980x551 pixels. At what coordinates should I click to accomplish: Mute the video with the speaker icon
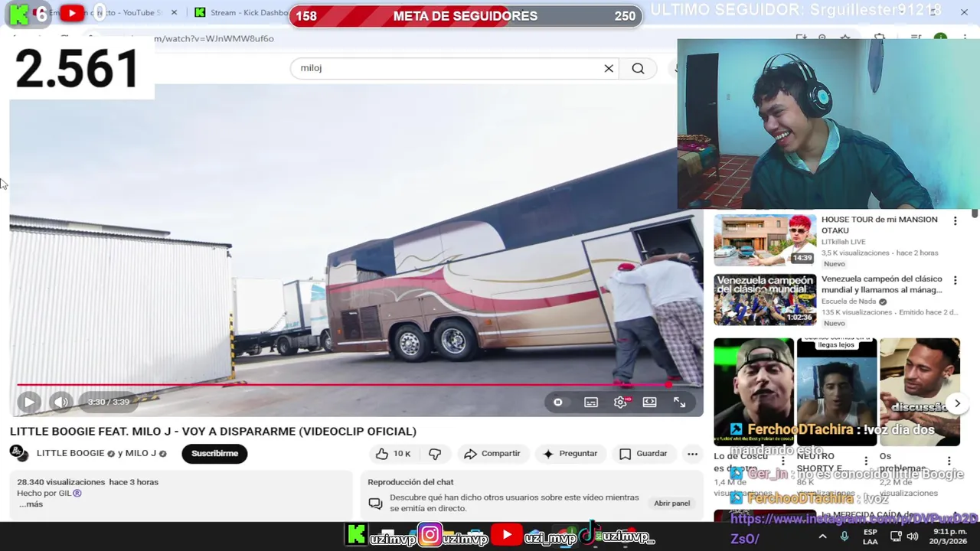click(x=60, y=402)
